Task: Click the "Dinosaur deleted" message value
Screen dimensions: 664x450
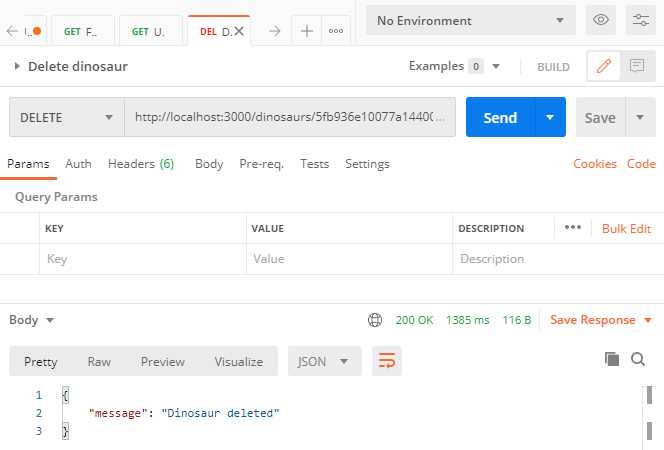Action: tap(220, 413)
